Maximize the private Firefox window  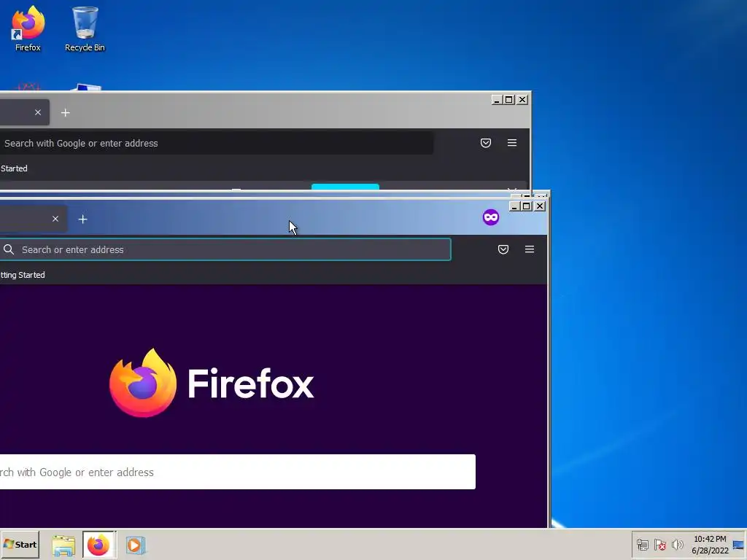tap(527, 206)
